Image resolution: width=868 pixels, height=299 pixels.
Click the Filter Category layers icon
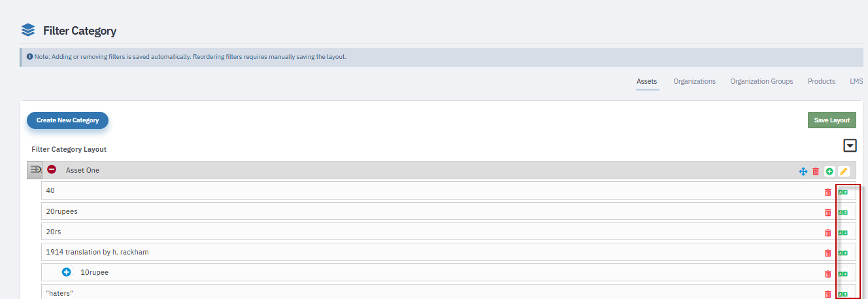click(28, 30)
